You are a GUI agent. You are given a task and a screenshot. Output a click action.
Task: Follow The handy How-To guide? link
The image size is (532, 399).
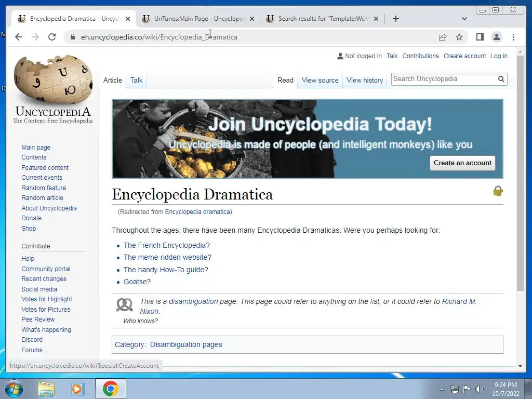(166, 270)
